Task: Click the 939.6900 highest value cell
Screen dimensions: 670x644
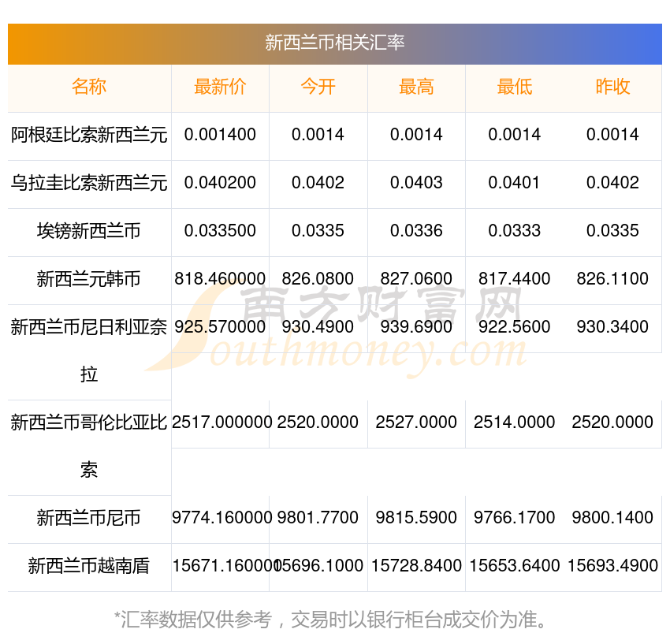Action: (416, 327)
